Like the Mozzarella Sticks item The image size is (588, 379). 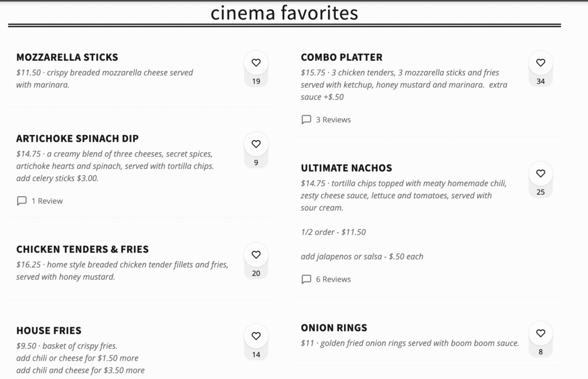[256, 63]
